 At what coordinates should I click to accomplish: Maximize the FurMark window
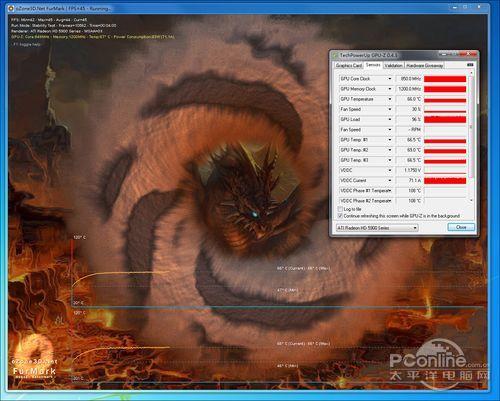466,6
